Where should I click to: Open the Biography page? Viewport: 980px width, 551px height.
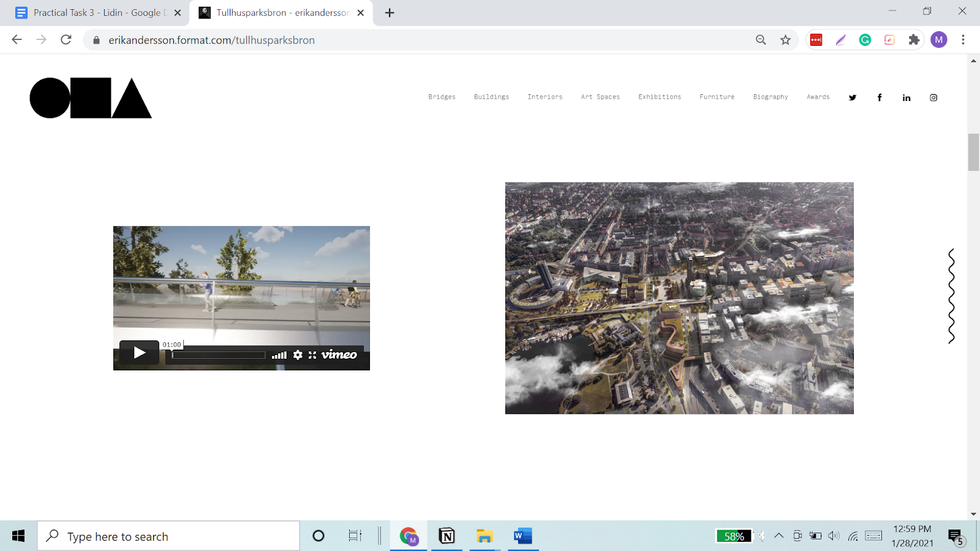coord(771,97)
